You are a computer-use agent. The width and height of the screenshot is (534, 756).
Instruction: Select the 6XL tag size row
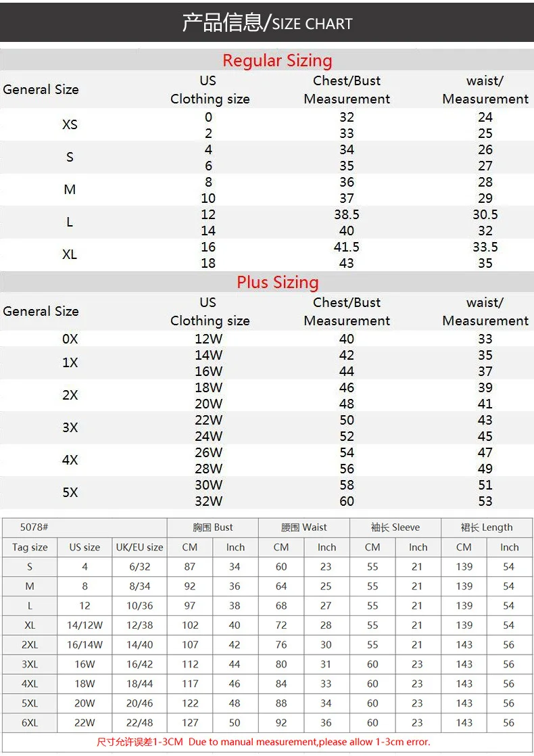[x=267, y=723]
